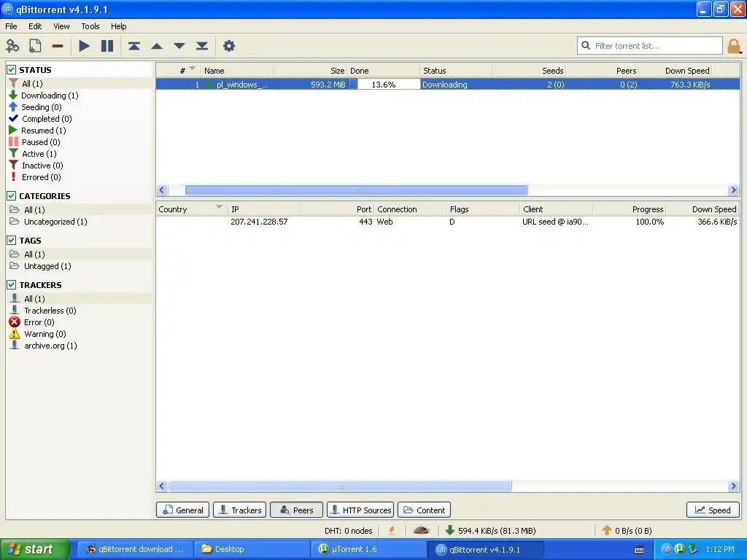The image size is (747, 560).
Task: Switch to µTorrent 1.6 taskbar window
Action: [x=368, y=549]
